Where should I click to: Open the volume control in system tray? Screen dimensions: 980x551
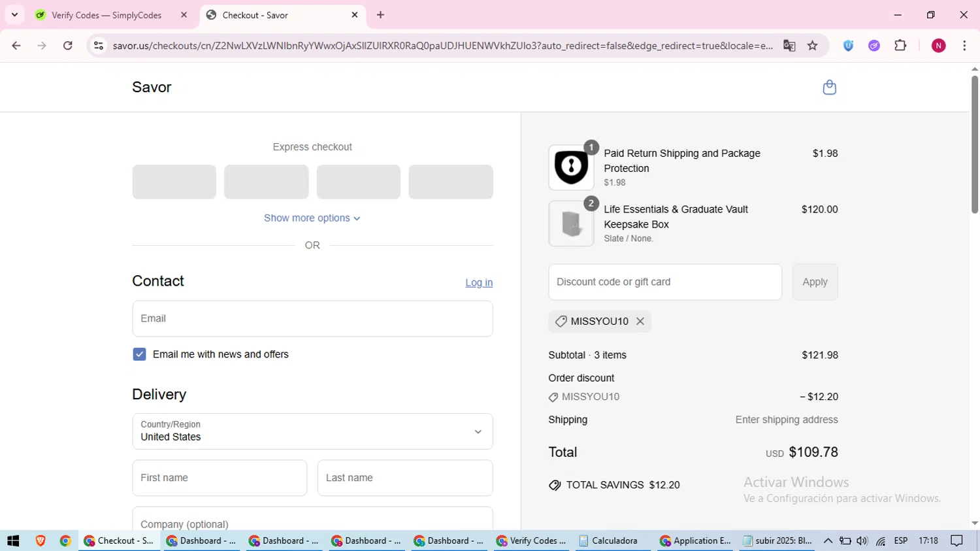(862, 541)
